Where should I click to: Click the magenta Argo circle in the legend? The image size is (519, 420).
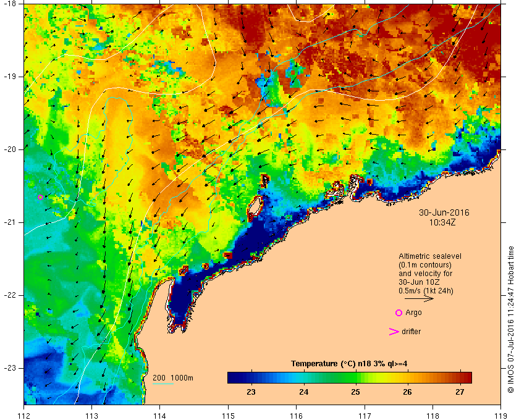pyautogui.click(x=399, y=313)
